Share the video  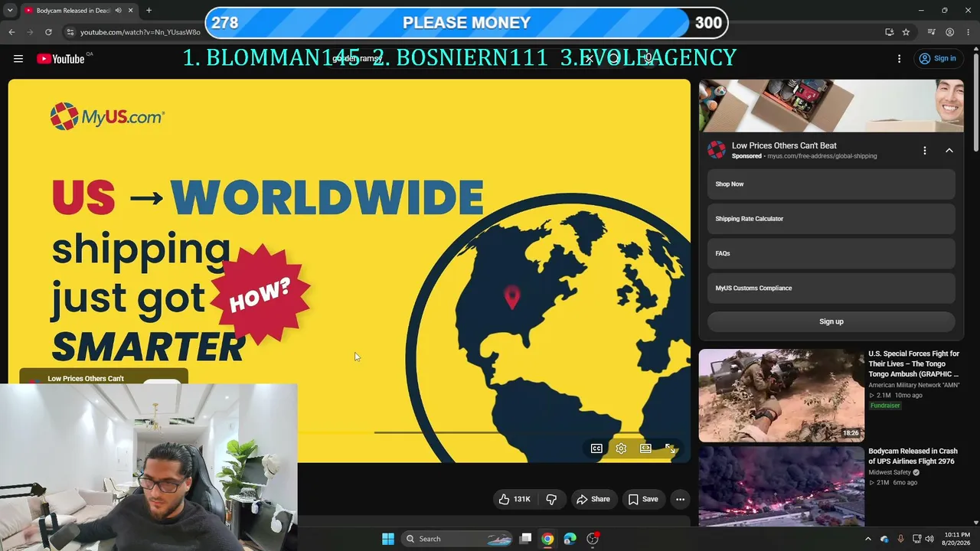(593, 499)
